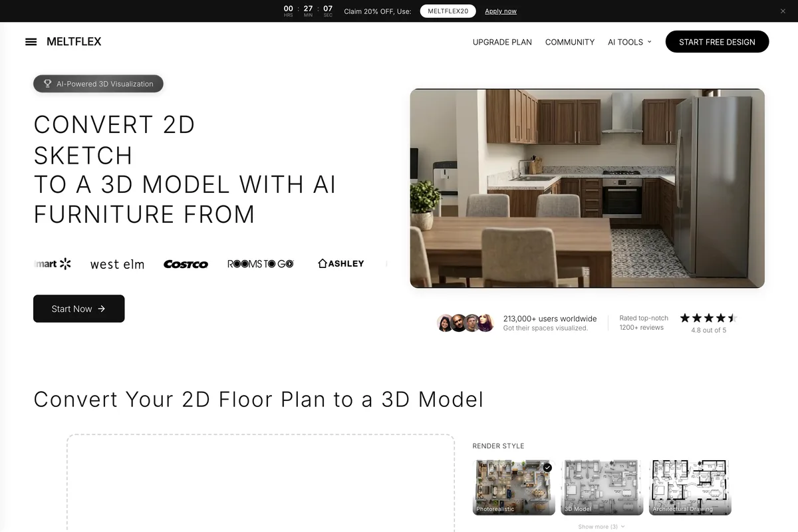The height and width of the screenshot is (532, 798).
Task: Click the trophy icon in the badge
Action: coord(48,84)
